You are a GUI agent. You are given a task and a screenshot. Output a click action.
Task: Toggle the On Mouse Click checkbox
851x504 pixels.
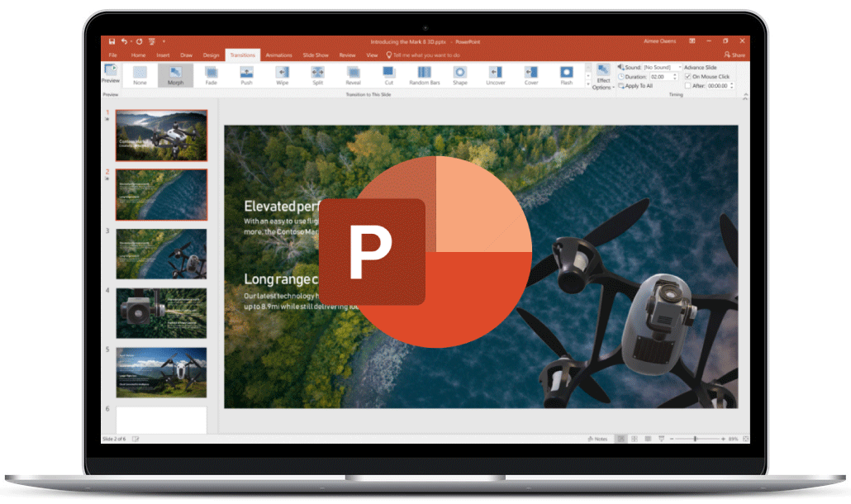687,77
